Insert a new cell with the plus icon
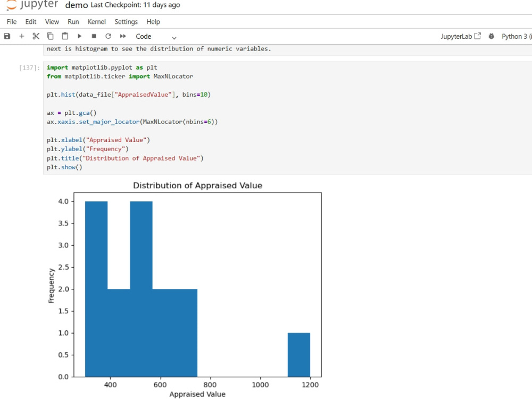532x399 pixels. (22, 36)
